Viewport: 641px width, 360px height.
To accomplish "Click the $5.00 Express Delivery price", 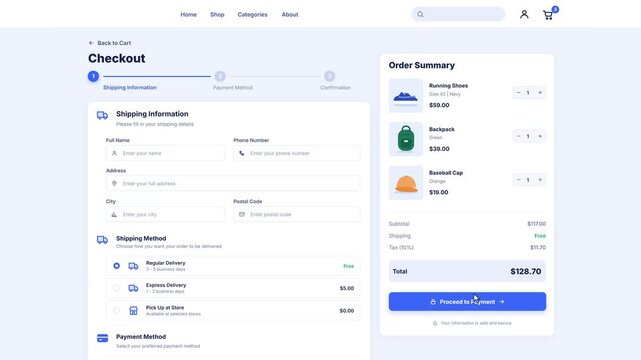I will point(347,288).
